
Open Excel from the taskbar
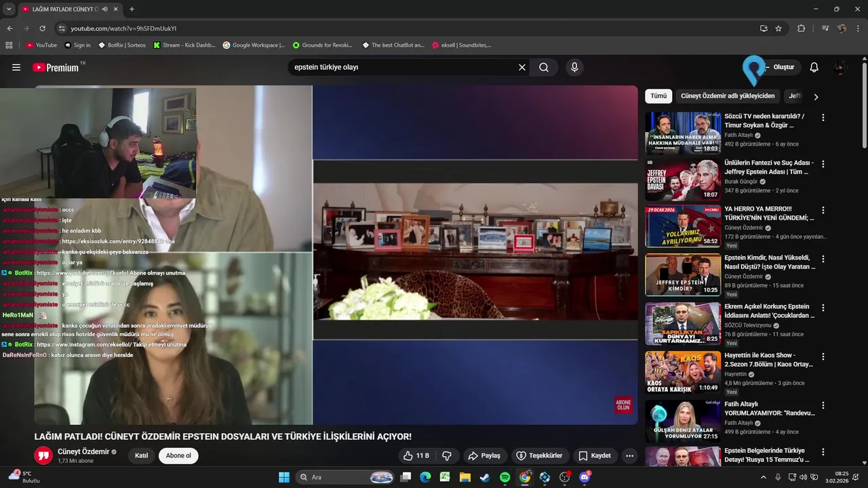(x=445, y=477)
